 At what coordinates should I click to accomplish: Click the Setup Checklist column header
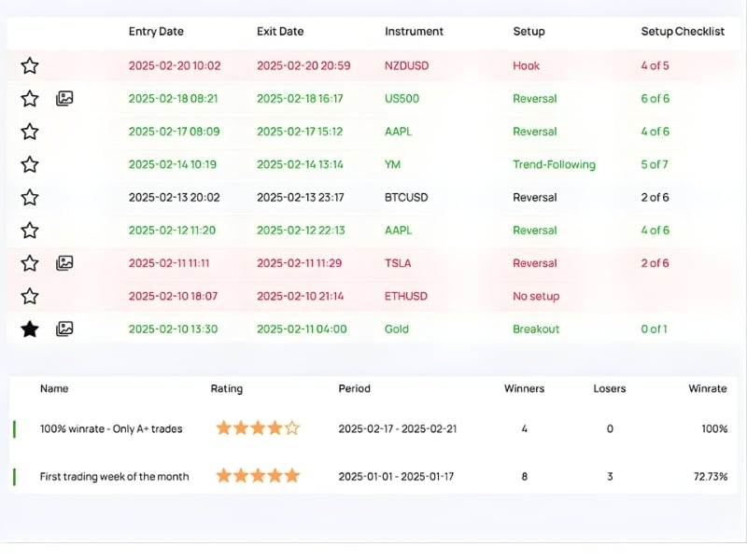point(683,32)
